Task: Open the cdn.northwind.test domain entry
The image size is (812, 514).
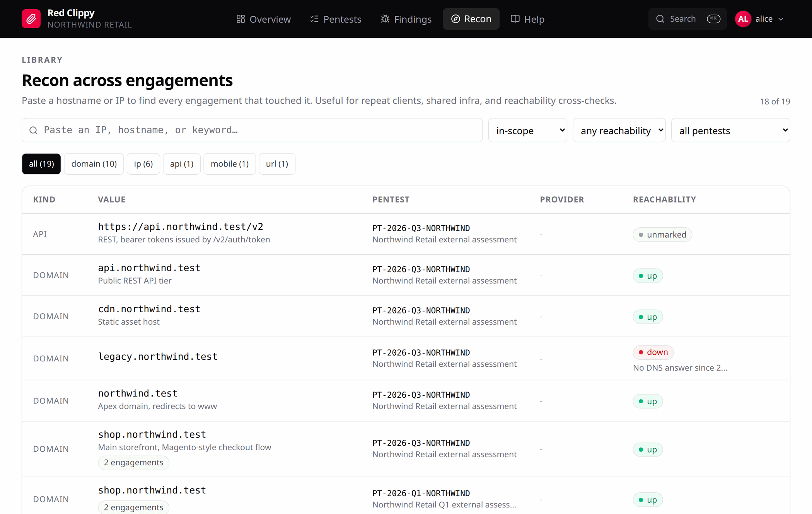Action: pos(149,309)
